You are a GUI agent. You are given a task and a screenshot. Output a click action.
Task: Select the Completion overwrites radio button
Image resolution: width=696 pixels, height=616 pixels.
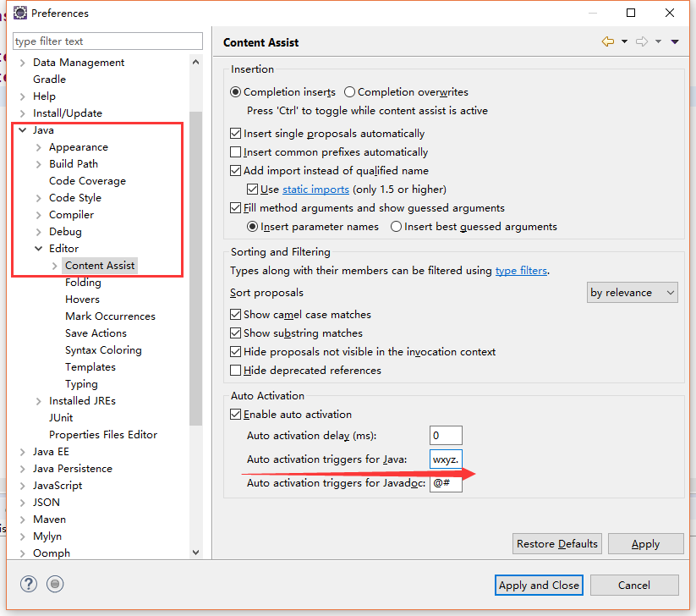click(350, 92)
